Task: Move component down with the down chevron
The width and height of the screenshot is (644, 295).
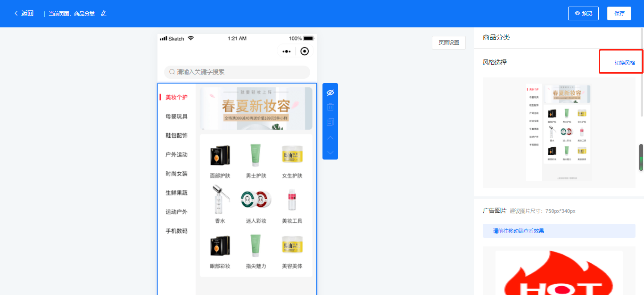Action: (330, 152)
